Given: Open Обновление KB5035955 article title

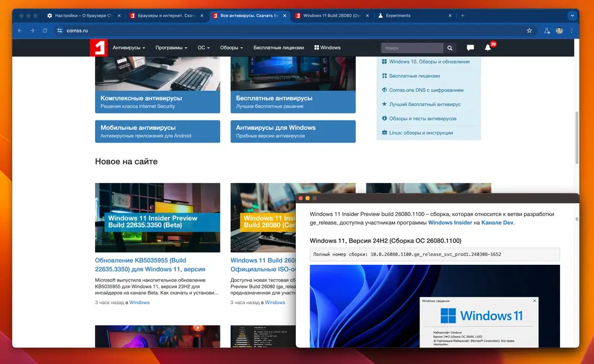Looking at the screenshot, I should (x=150, y=265).
